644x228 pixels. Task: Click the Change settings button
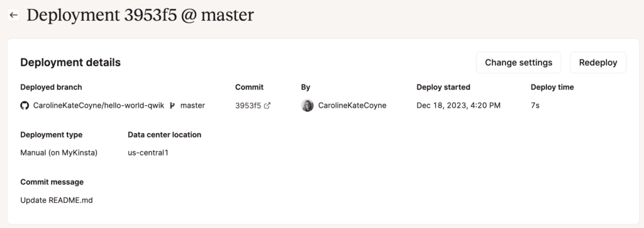(518, 62)
